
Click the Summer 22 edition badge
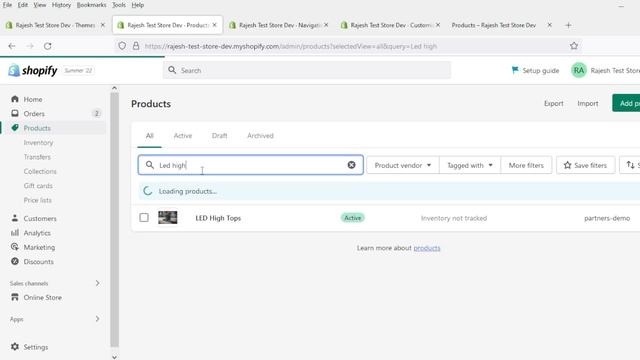78,70
